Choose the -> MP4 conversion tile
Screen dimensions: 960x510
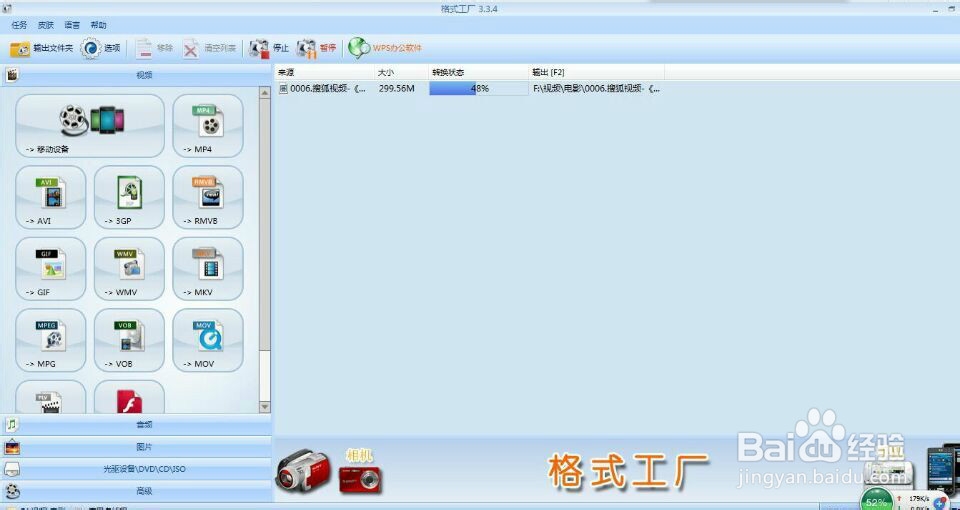208,126
